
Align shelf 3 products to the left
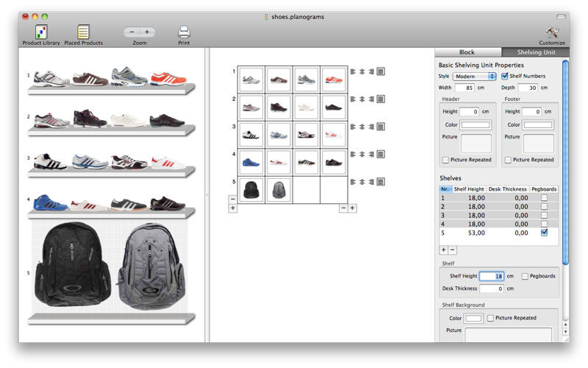click(353, 127)
